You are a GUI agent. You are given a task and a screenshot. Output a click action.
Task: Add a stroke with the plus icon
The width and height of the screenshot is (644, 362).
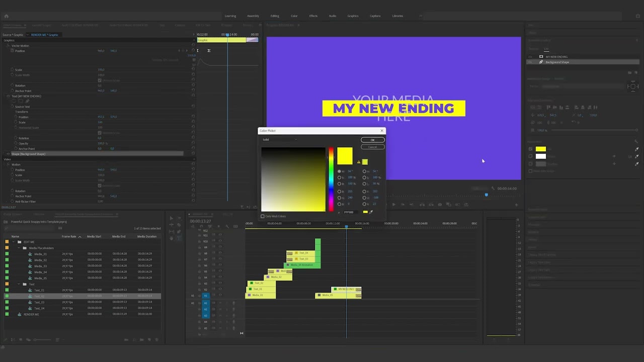point(614,156)
